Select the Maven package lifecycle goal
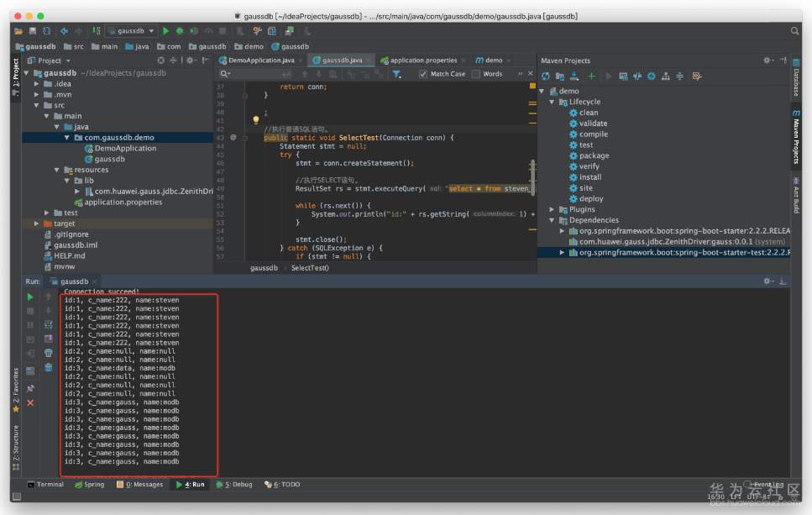 pos(594,155)
